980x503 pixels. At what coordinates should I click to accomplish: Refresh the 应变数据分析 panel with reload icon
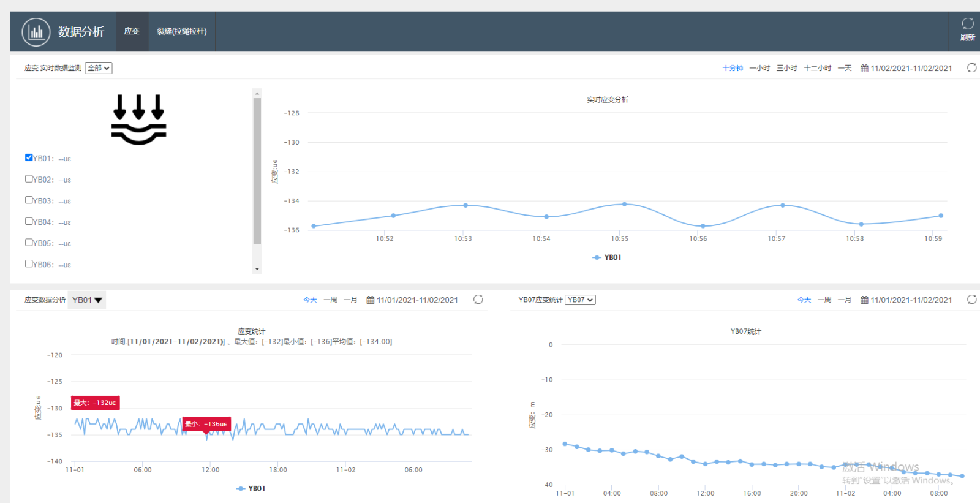(478, 300)
